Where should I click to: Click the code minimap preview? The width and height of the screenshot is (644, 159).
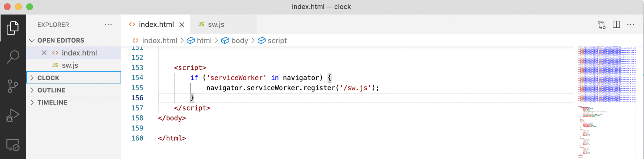point(606,102)
